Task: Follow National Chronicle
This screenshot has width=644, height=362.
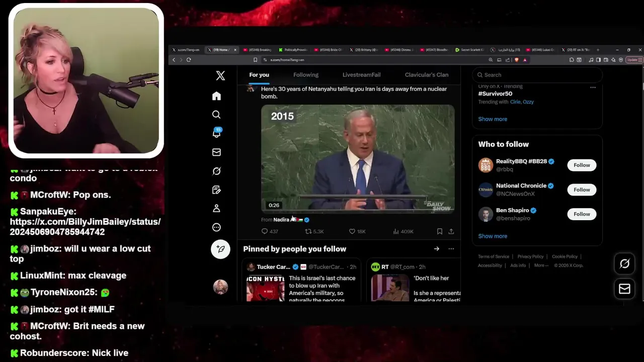Action: 582,190
